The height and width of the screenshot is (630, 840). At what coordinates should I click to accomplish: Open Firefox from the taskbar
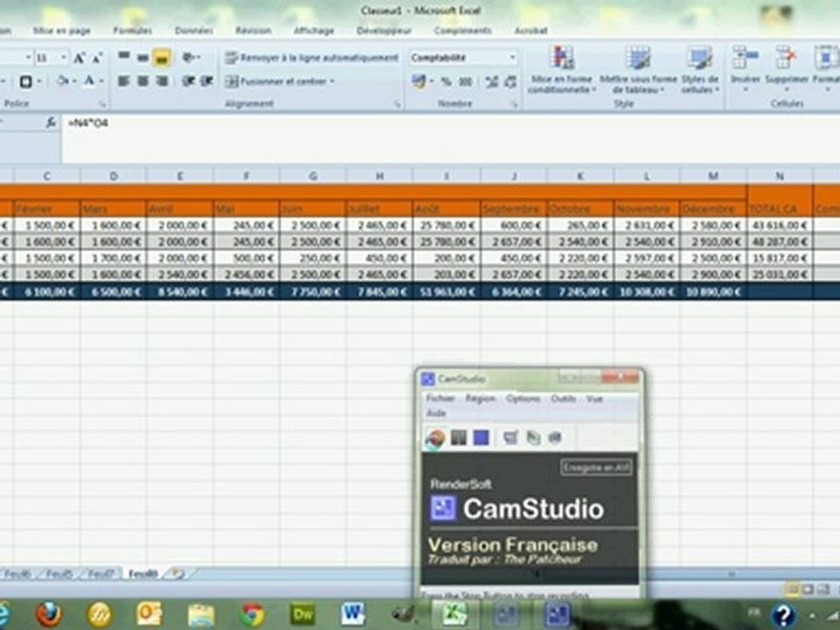click(x=49, y=614)
